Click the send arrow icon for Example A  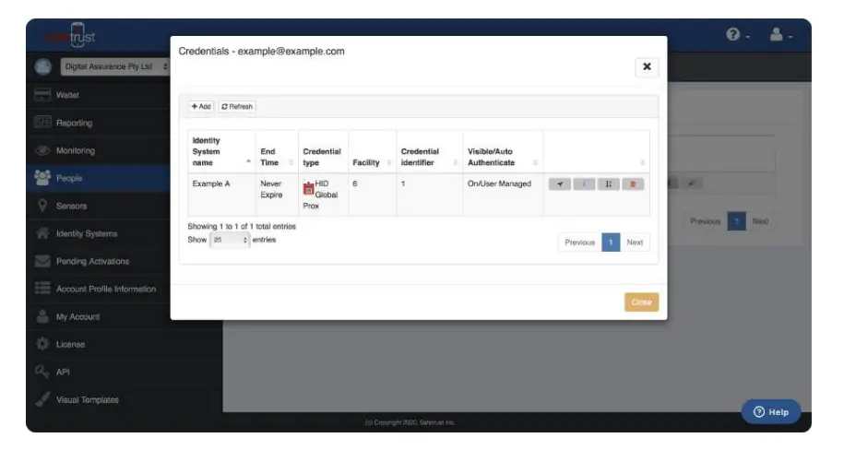559,184
